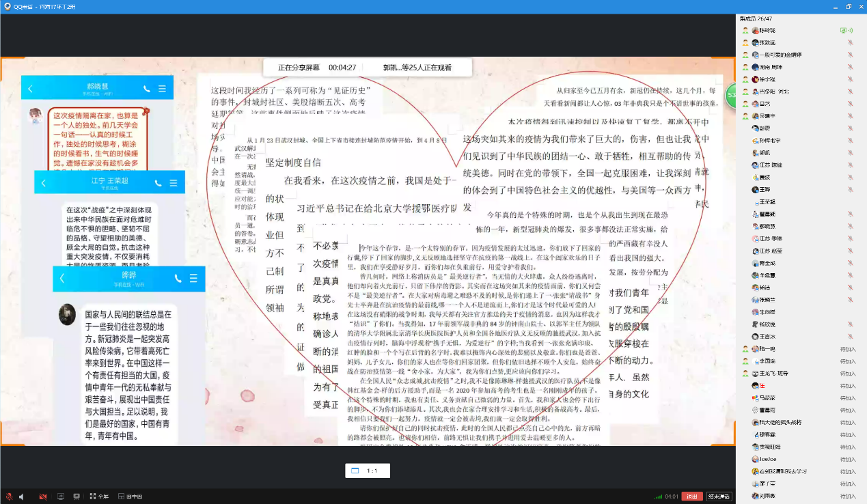867x504 pixels.
Task: Turn on the disabled camera
Action: pos(42,496)
